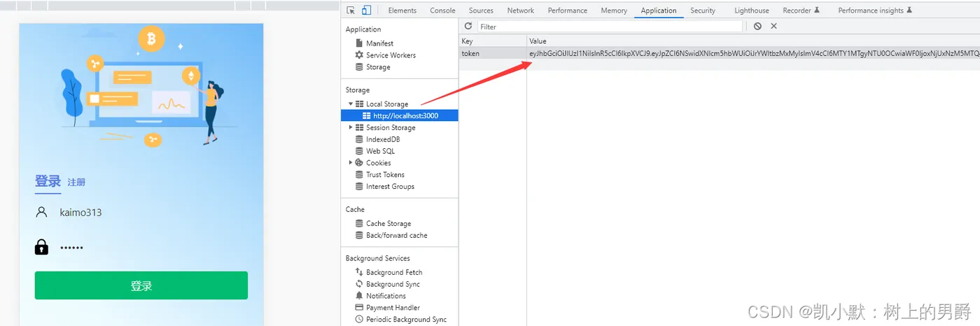Open the Sources tab
Screen dimensions: 980x326
481,10
